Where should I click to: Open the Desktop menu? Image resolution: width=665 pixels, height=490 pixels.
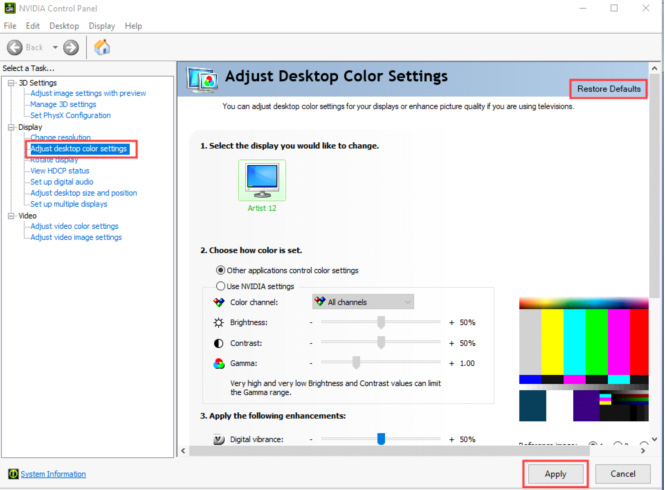click(64, 26)
